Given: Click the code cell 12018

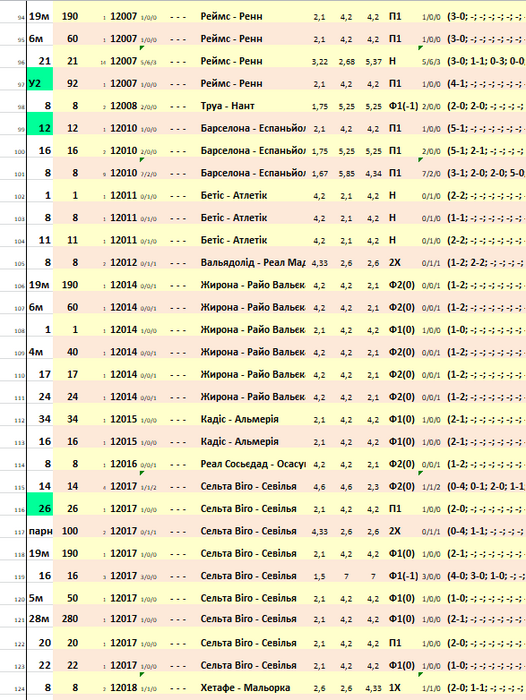Looking at the screenshot, I should (x=124, y=688).
